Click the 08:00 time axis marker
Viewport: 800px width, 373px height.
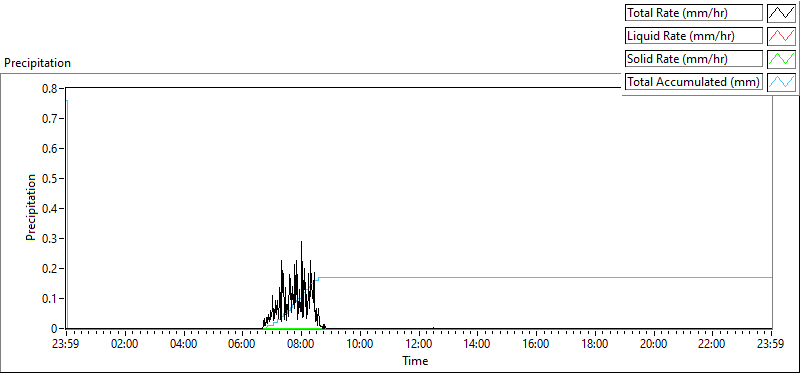point(301,343)
